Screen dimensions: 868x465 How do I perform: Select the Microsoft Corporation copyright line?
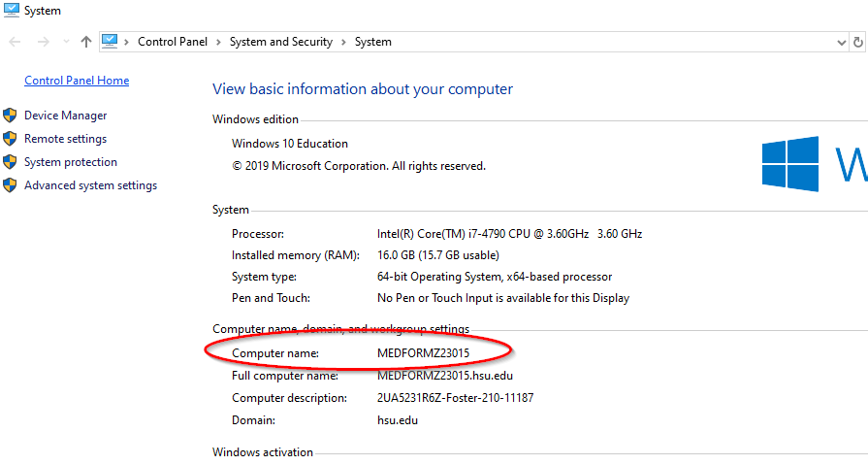click(x=359, y=166)
